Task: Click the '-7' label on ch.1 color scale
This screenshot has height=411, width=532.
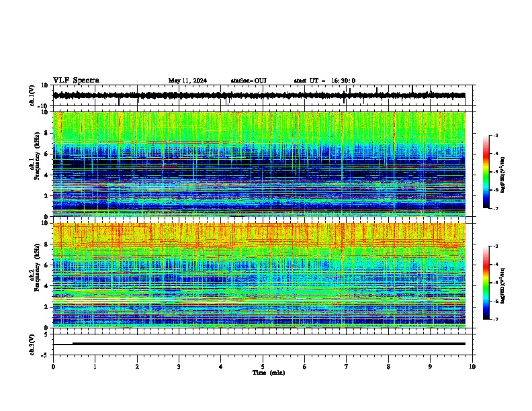Action: [x=496, y=208]
